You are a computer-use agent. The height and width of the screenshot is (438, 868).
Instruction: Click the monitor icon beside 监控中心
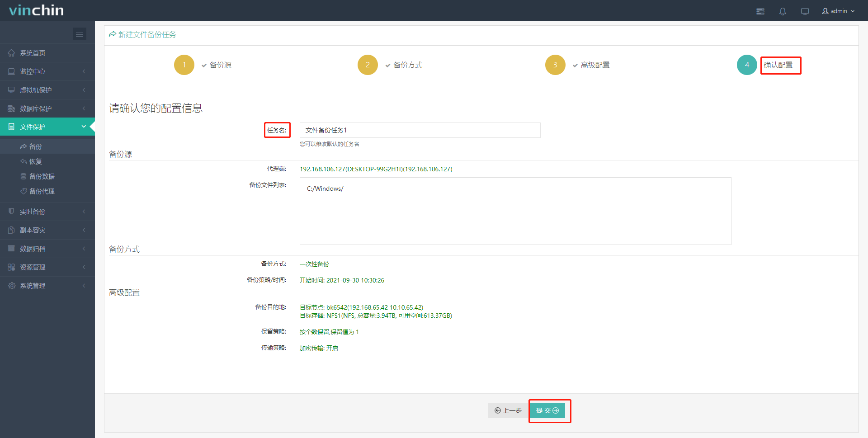pyautogui.click(x=11, y=71)
